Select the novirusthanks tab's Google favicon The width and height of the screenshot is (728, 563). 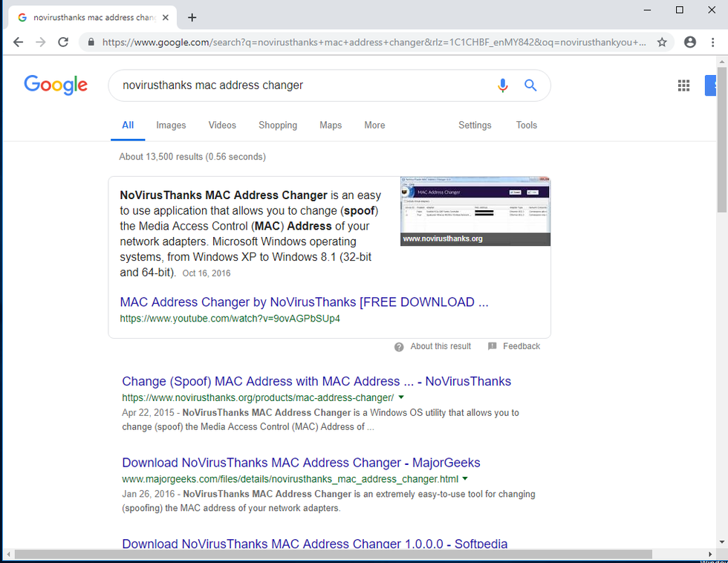22,18
